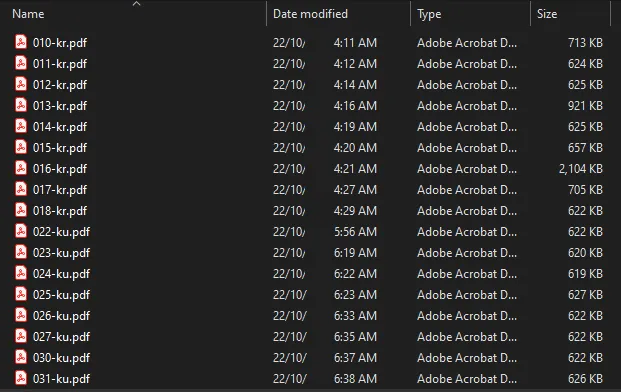Click the sort arrow above the Name column
The image size is (621, 392).
point(137,4)
